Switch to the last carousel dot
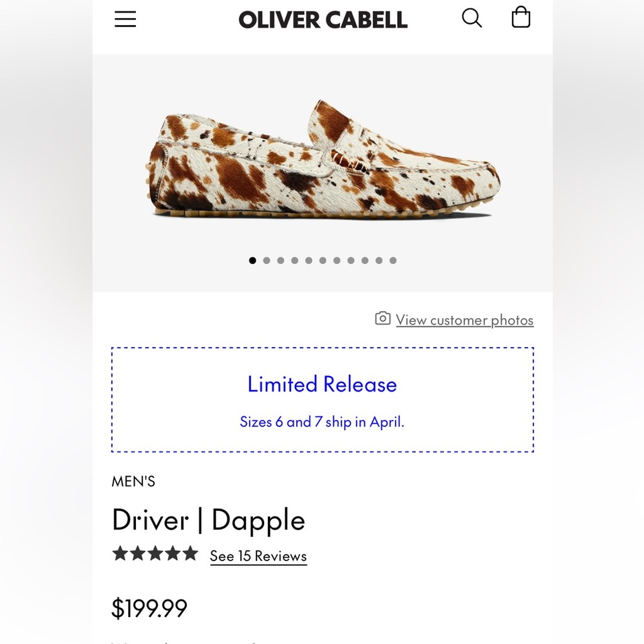The width and height of the screenshot is (644, 644). 393,260
